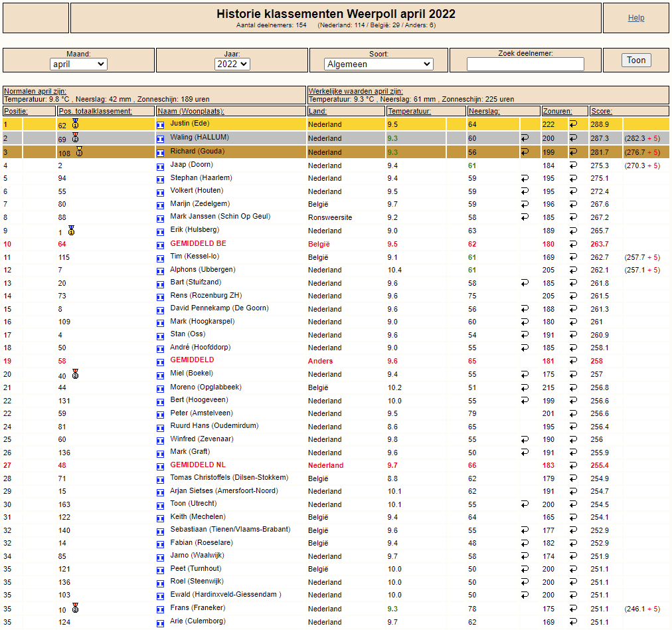This screenshot has width=672, height=630.
Task: Click the gold medal icon in Justin's row
Action: (x=75, y=123)
